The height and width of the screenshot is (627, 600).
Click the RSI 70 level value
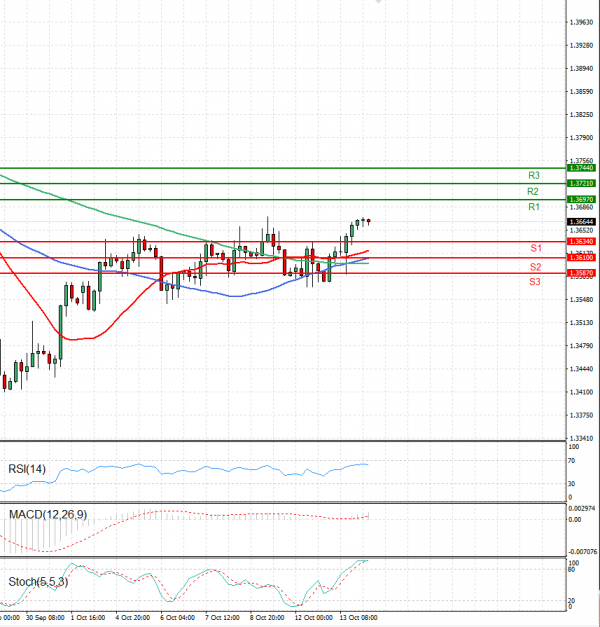click(572, 461)
